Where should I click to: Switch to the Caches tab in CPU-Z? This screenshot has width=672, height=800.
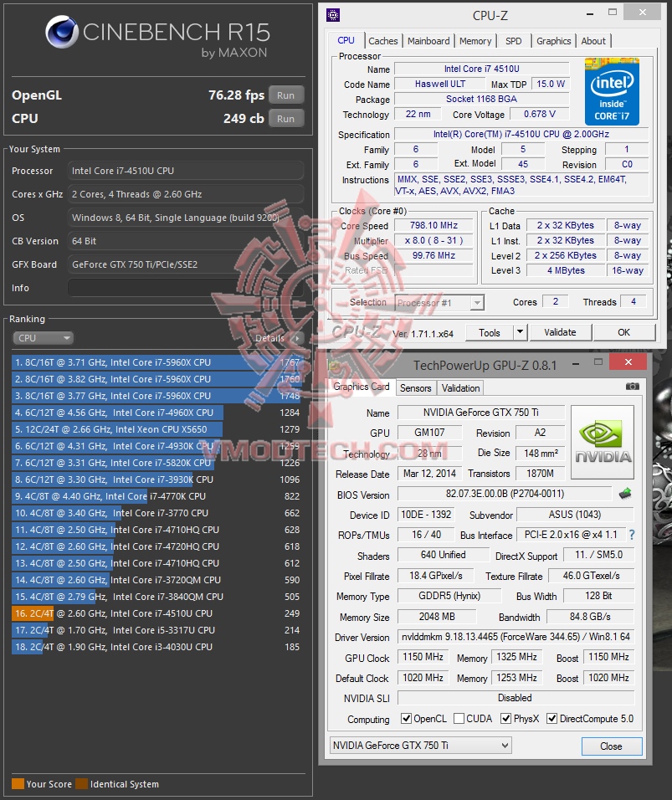pos(382,41)
